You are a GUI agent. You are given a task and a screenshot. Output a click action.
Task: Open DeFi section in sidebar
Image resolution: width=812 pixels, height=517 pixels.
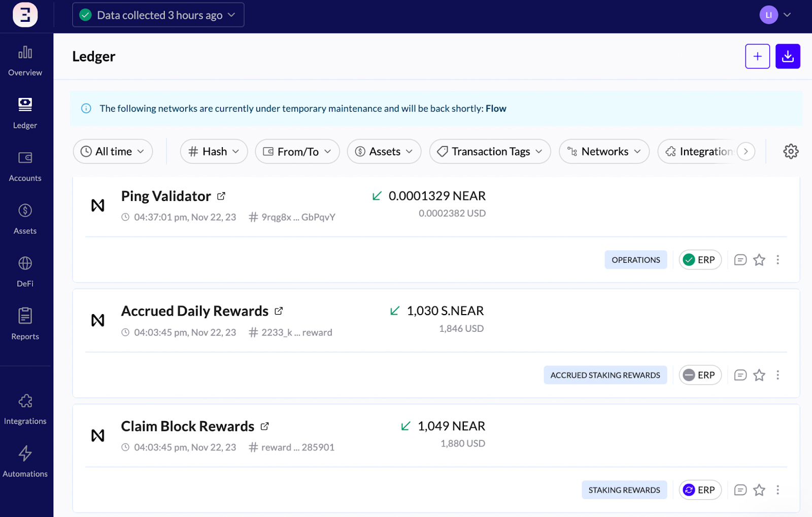click(25, 272)
